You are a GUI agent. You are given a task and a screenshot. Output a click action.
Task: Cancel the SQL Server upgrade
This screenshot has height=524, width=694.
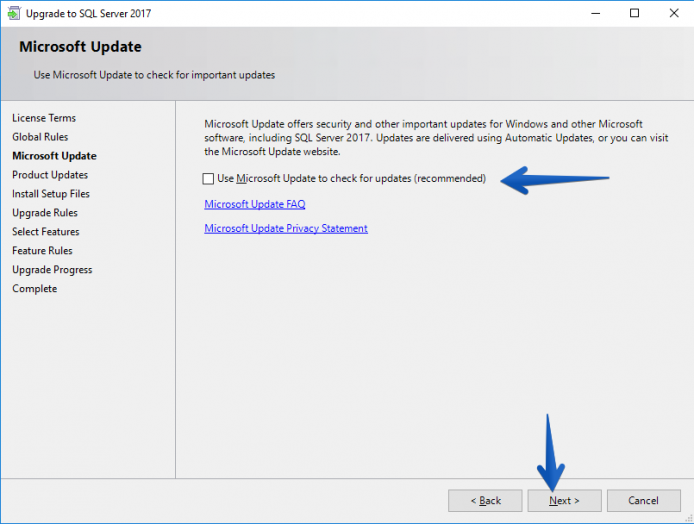pos(644,501)
